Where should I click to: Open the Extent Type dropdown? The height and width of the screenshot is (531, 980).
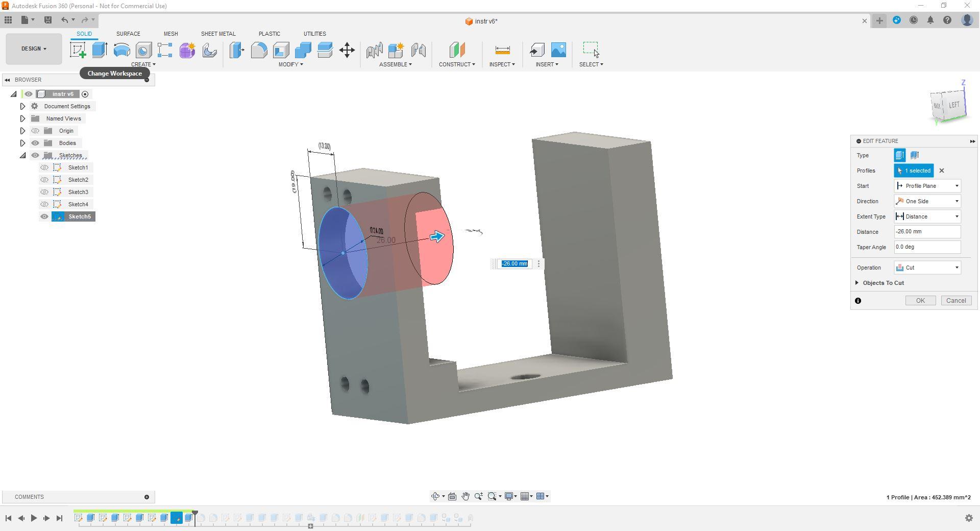[x=927, y=216]
